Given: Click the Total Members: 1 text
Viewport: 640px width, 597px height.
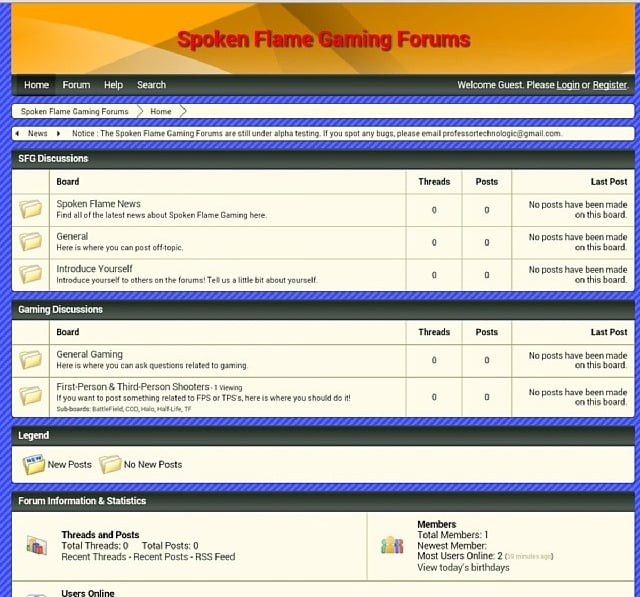Looking at the screenshot, I should click(452, 535).
